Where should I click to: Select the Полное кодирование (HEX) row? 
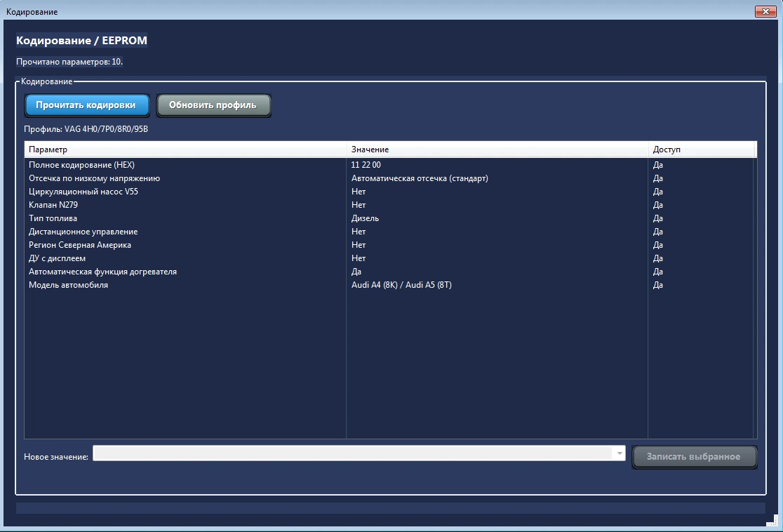pos(391,165)
